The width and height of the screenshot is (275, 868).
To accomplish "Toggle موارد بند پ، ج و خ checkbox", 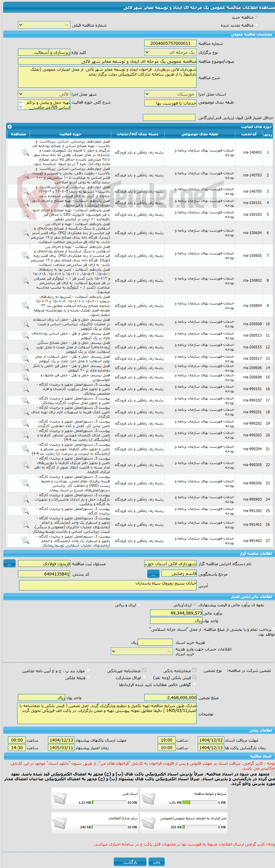I will pyautogui.click(x=88, y=670).
